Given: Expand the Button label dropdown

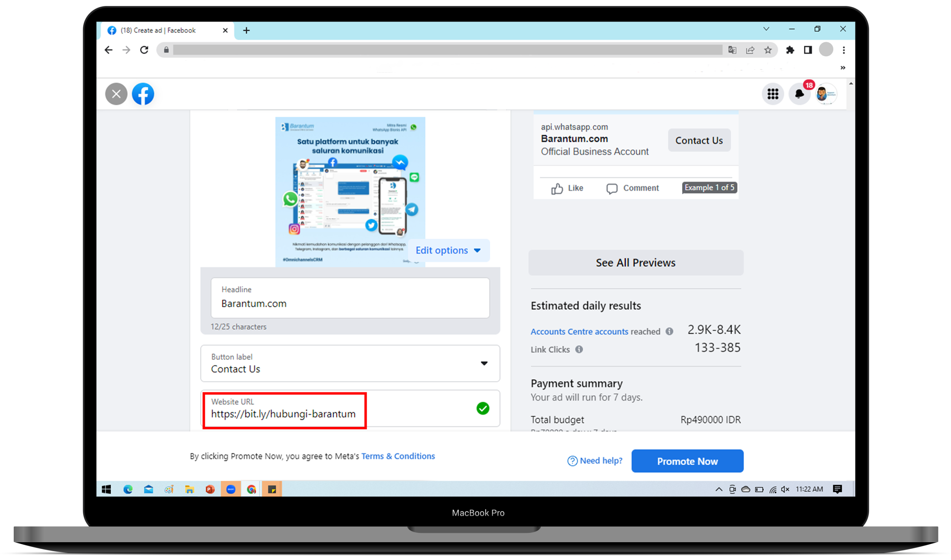Looking at the screenshot, I should coord(350,363).
